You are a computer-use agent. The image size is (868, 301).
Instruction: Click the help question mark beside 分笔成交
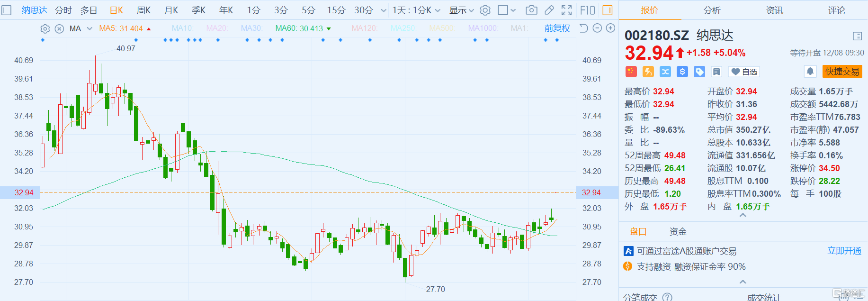667,297
